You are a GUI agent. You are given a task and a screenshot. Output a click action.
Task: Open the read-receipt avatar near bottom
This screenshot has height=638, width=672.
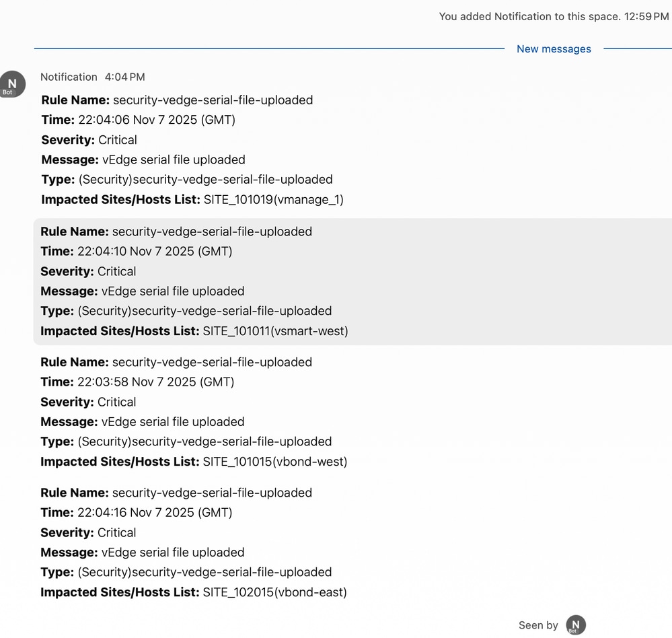(x=575, y=625)
